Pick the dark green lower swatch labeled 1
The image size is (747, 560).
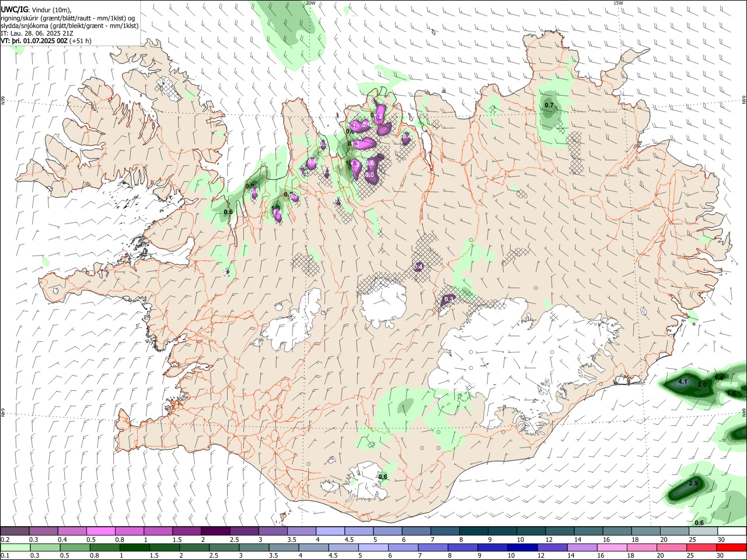[134, 547]
